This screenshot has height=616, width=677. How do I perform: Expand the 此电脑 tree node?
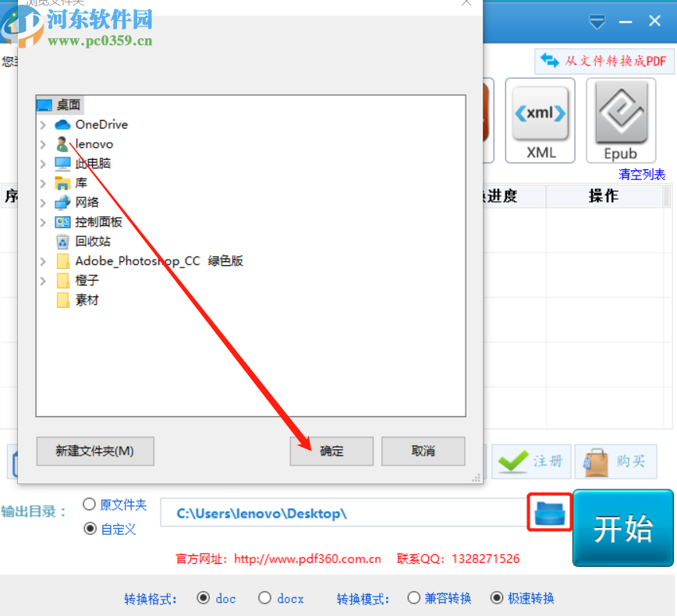point(43,164)
